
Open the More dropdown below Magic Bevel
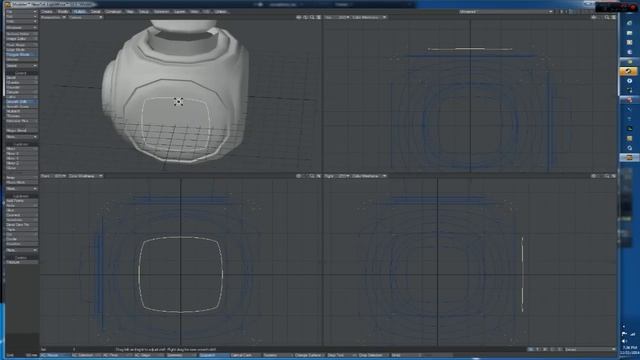[22, 137]
